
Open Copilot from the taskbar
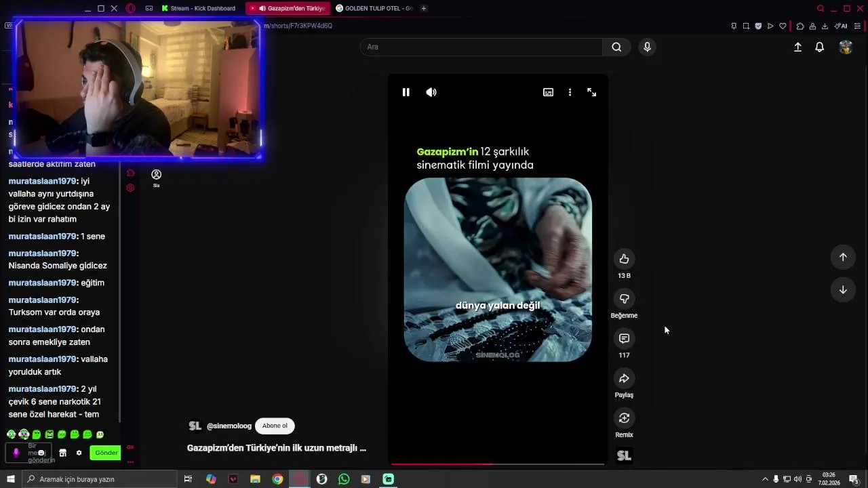tap(211, 479)
